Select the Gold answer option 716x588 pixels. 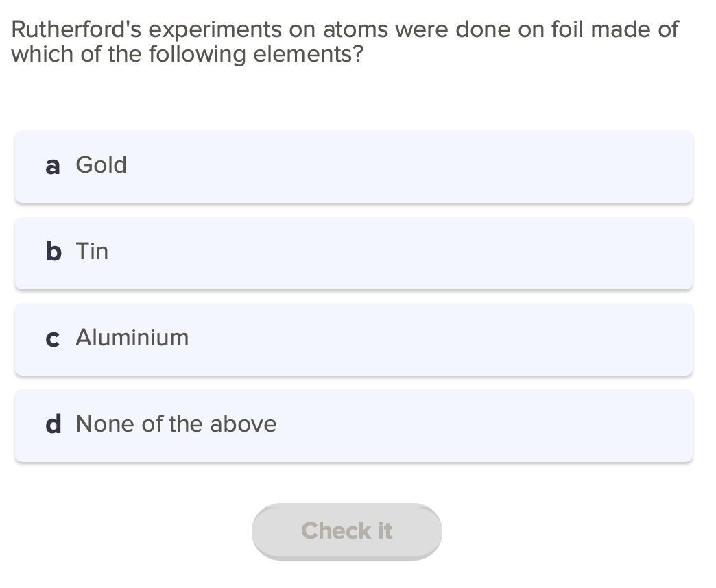(x=353, y=167)
